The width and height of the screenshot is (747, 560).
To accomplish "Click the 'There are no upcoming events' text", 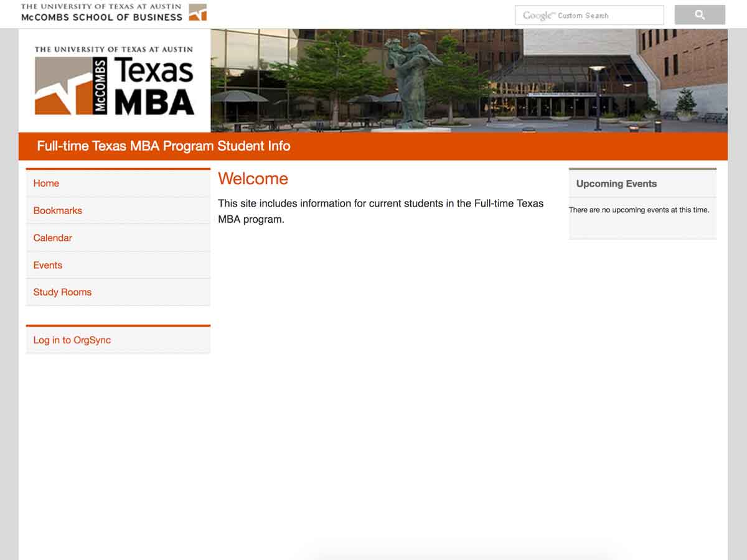I will click(x=639, y=210).
